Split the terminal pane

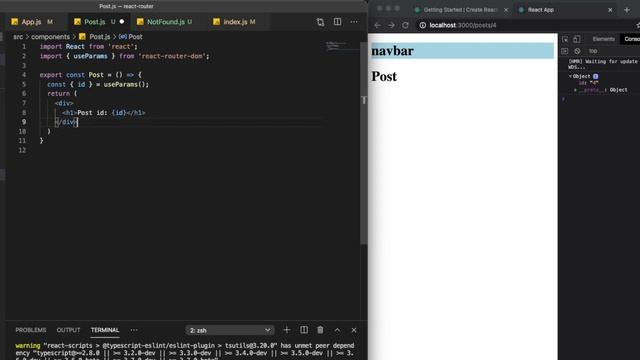tap(304, 330)
